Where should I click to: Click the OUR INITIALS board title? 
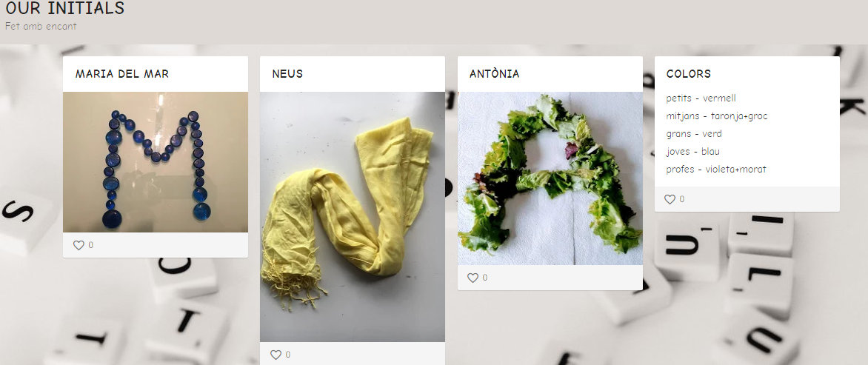(x=64, y=7)
